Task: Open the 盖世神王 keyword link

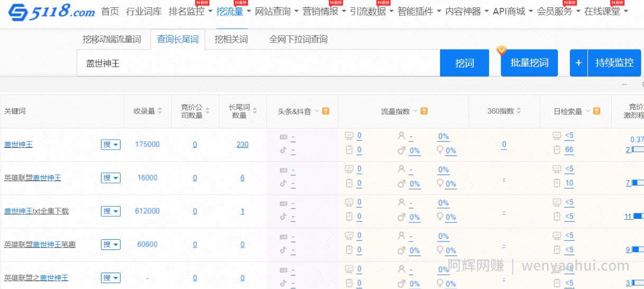Action: coord(19,144)
